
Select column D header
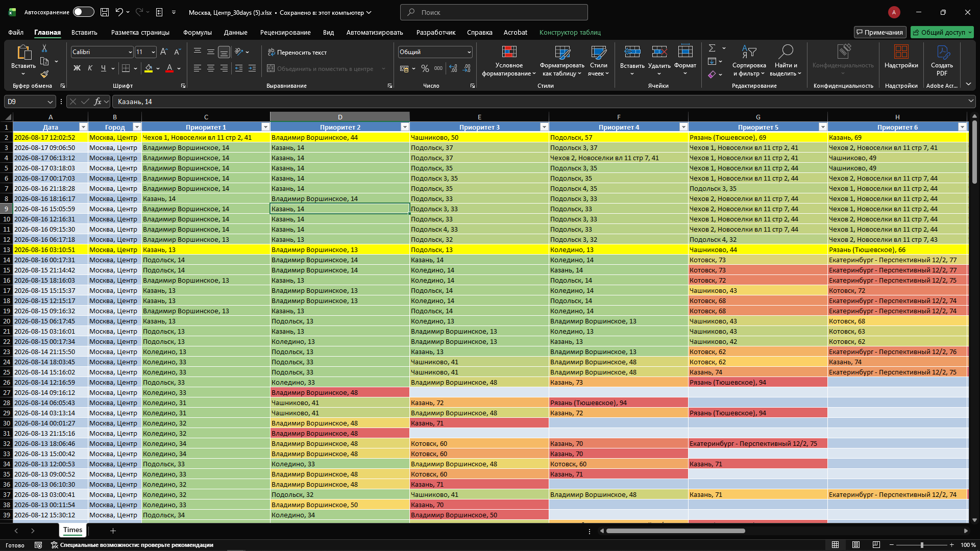340,117
